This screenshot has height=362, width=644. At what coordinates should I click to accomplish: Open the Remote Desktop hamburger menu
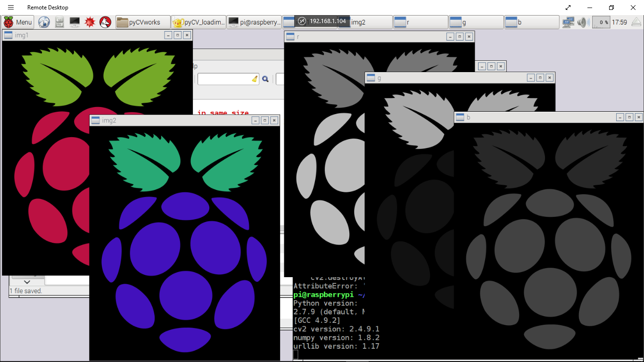click(11, 8)
